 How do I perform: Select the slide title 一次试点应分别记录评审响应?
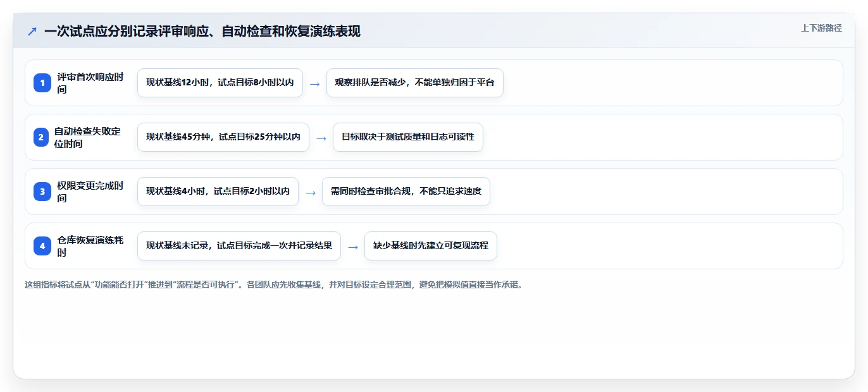[202, 32]
